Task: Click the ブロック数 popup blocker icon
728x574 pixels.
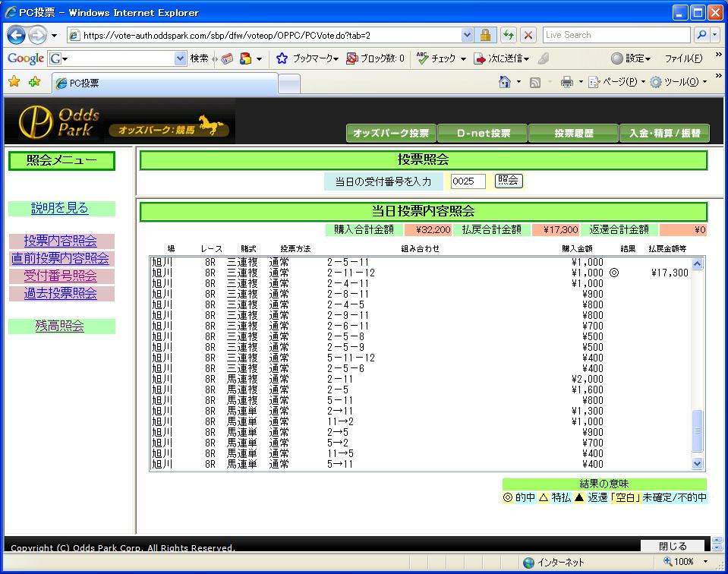Action: click(x=352, y=58)
